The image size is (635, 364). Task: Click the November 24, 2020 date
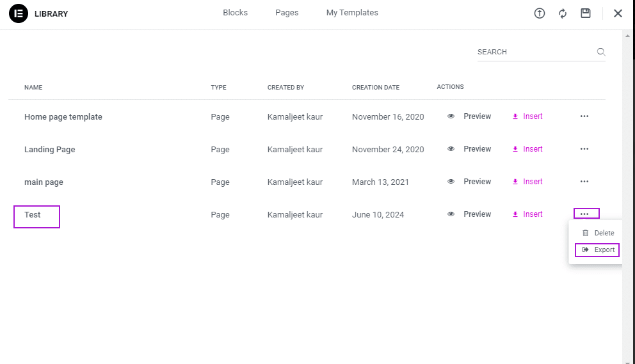(x=388, y=150)
